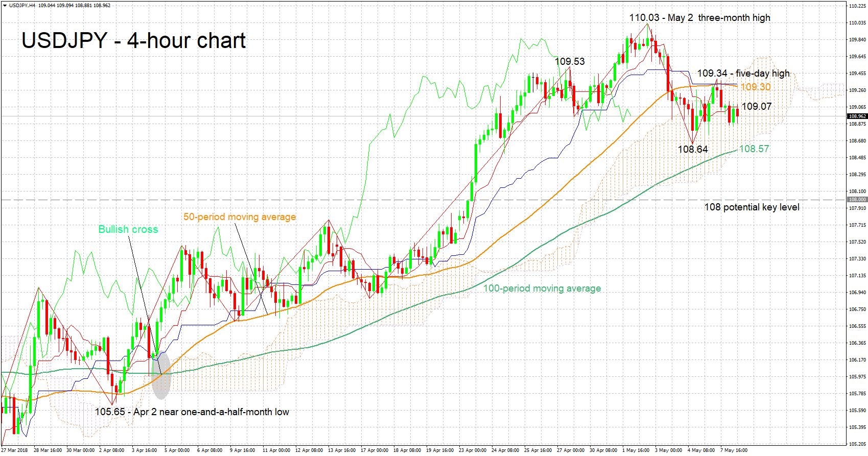This screenshot has height=456, width=868.
Task: Click the orange 109.30 moving average value
Action: pos(756,87)
